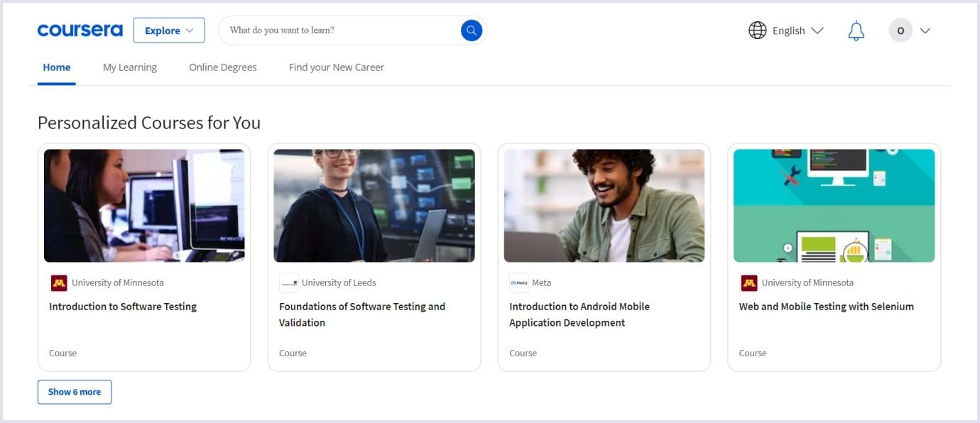
Task: Click University of Minnesota logo on Introduction to Software Testing card
Action: pos(59,283)
